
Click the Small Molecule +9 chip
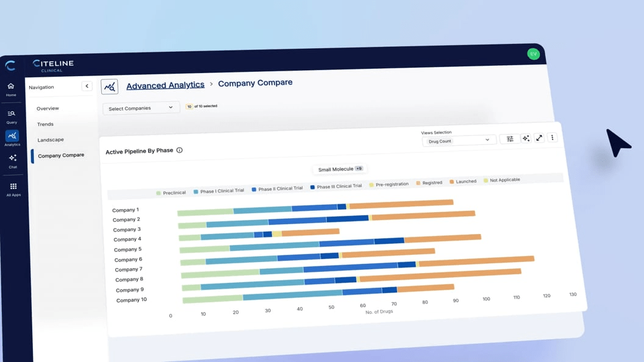pyautogui.click(x=339, y=169)
